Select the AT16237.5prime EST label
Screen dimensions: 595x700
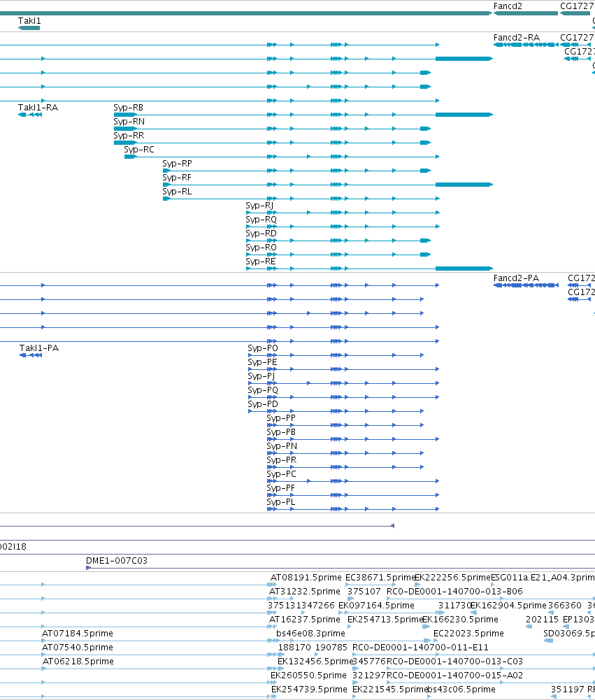click(x=305, y=620)
